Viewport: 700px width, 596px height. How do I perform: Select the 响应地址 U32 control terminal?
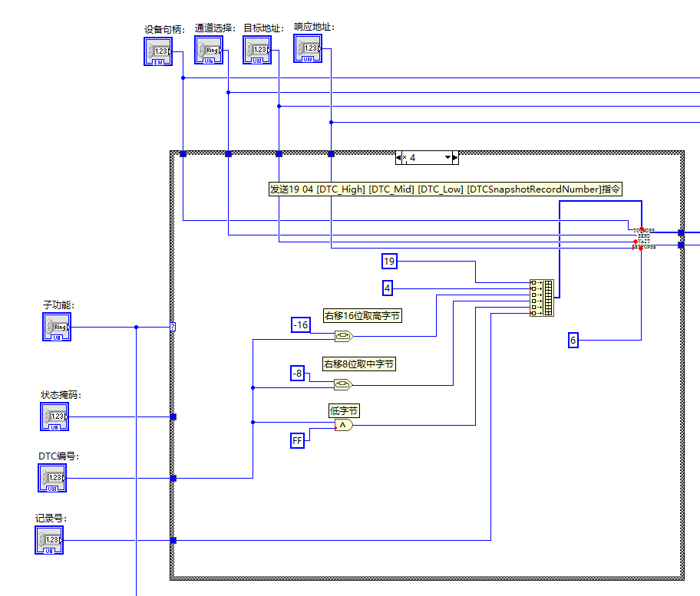point(308,48)
